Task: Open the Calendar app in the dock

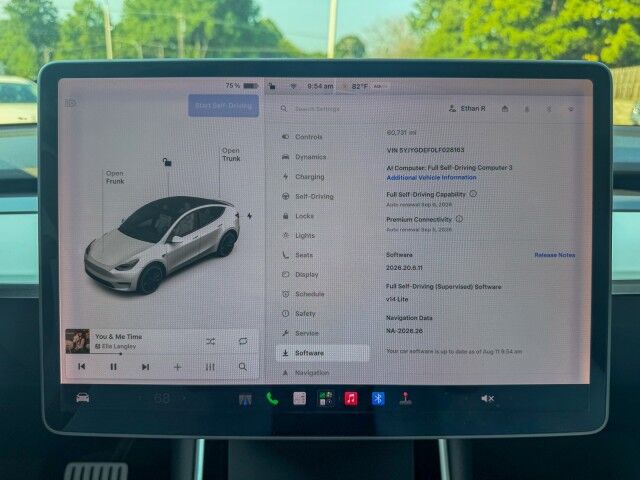Action: 300,398
